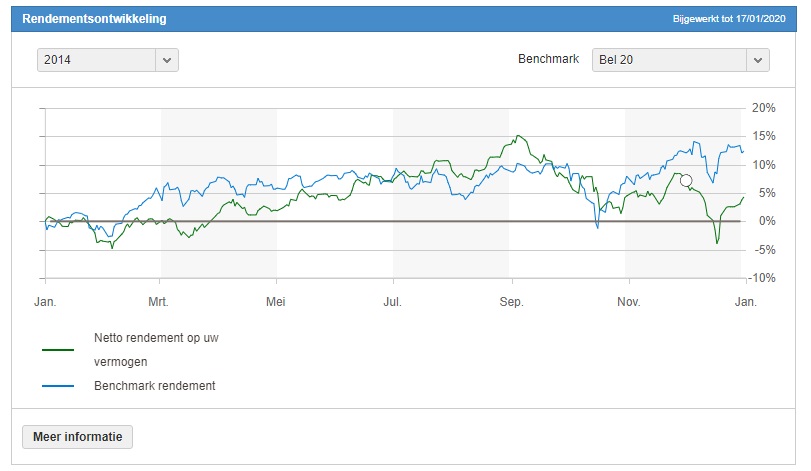Click the Meer informatie button
This screenshot has width=811, height=471.
pos(78,437)
